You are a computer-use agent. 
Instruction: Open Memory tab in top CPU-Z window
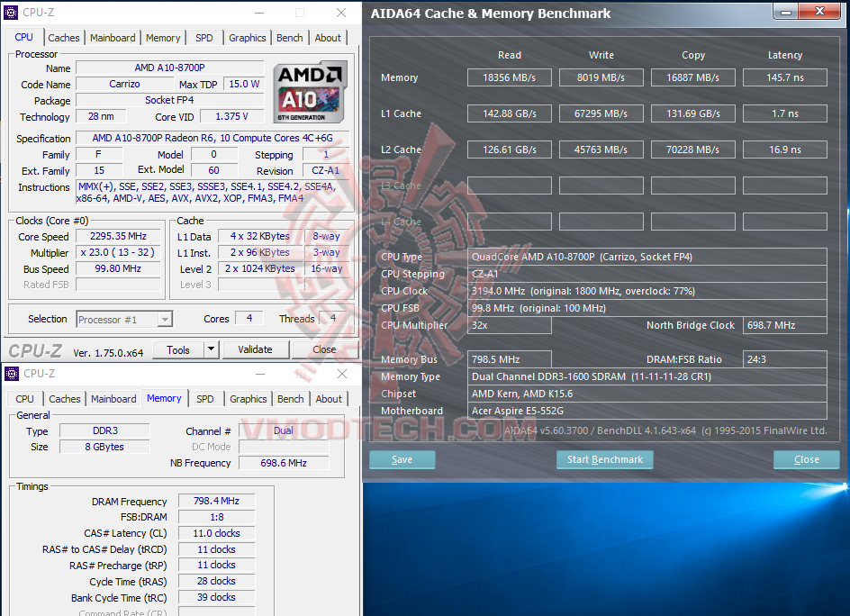coord(163,38)
